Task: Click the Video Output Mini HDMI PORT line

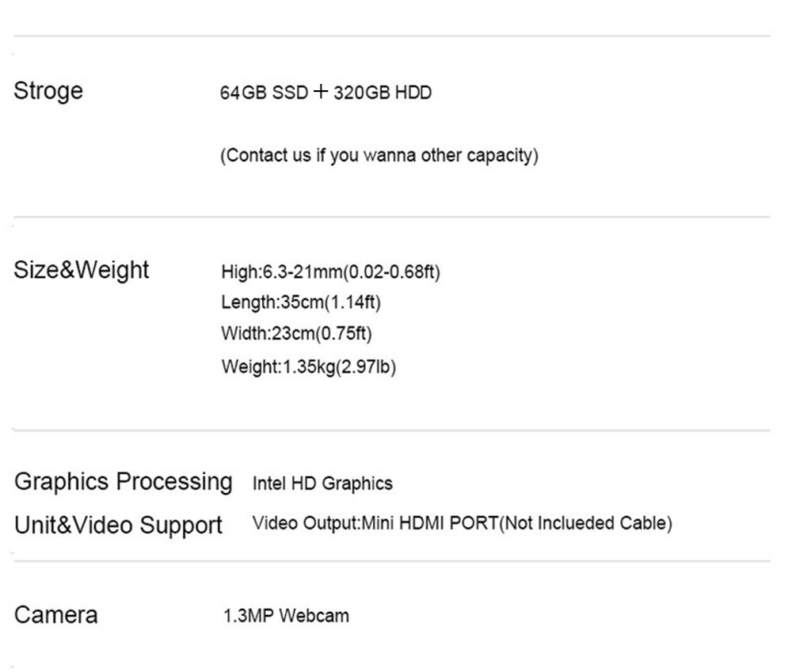Action: pos(463,523)
